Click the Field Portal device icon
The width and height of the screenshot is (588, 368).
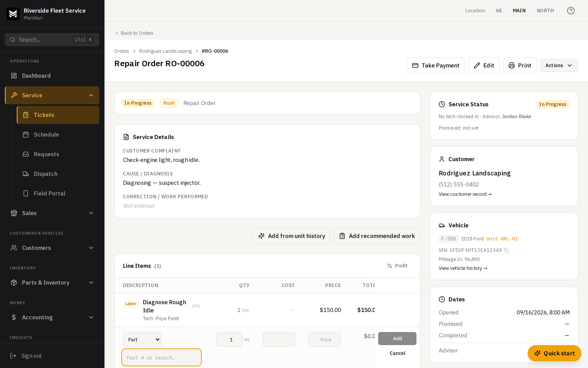pyautogui.click(x=26, y=193)
